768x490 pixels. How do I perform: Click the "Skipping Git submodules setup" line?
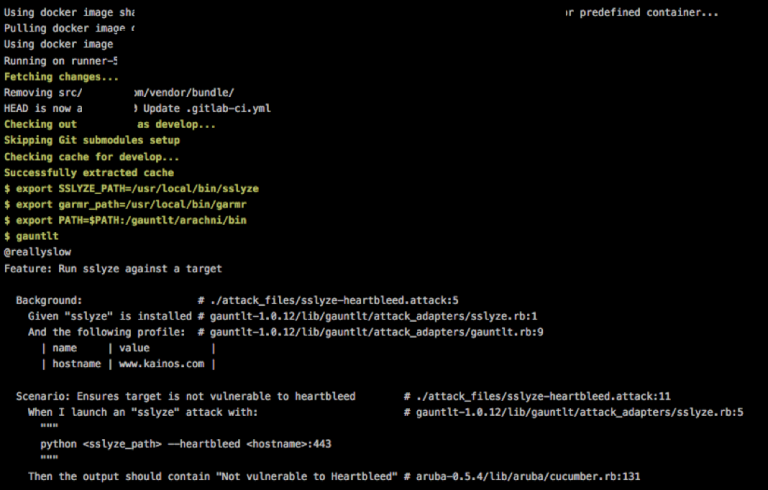coord(92,140)
